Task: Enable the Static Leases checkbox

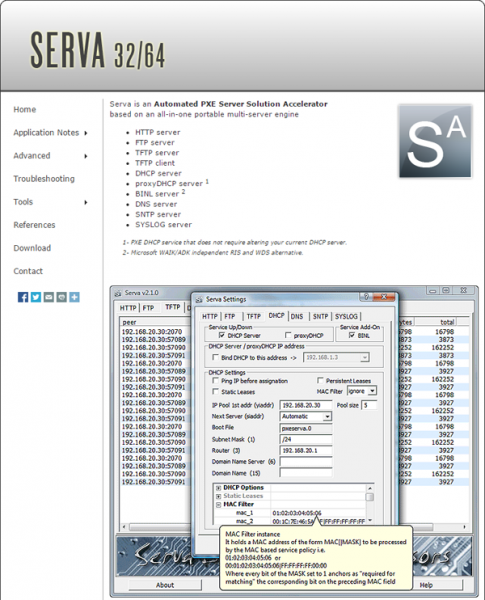Action: point(216,391)
